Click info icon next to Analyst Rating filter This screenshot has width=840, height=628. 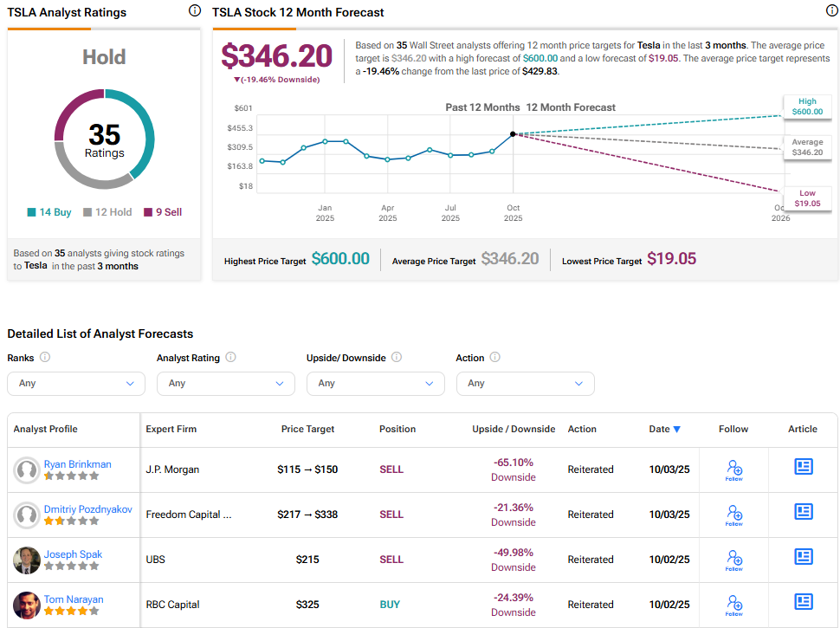tap(230, 357)
